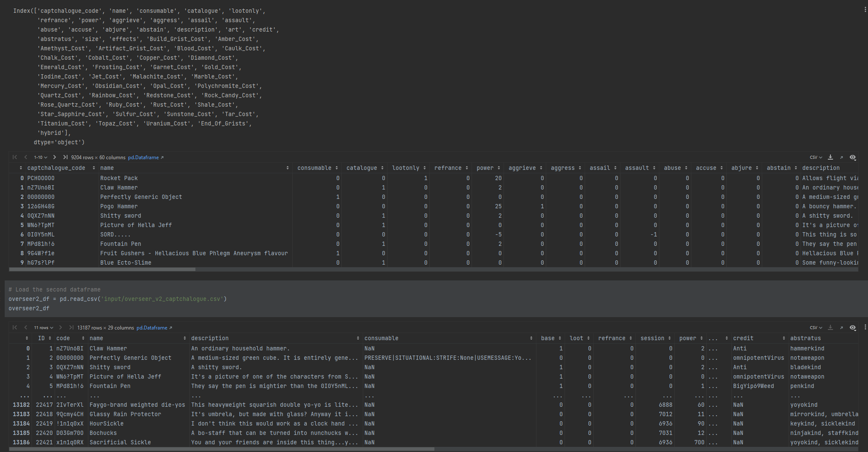
Task: Download first dataframe as file
Action: [x=830, y=157]
